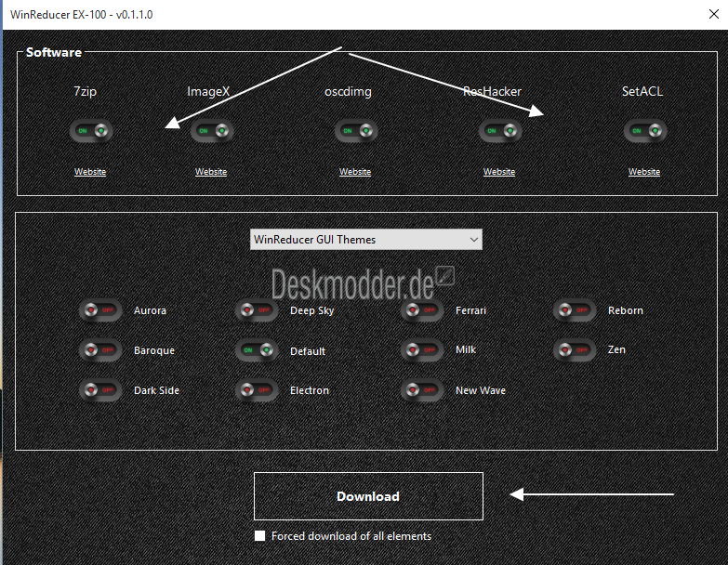Visit the ImageX Website link
This screenshot has width=728, height=565.
click(211, 172)
